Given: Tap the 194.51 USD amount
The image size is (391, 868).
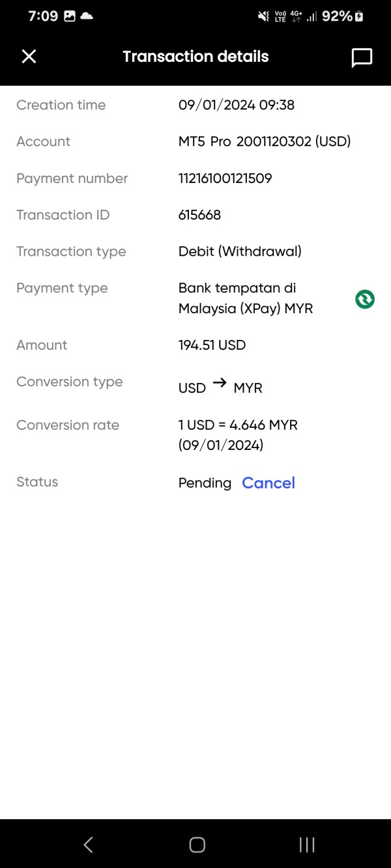Looking at the screenshot, I should click(212, 345).
